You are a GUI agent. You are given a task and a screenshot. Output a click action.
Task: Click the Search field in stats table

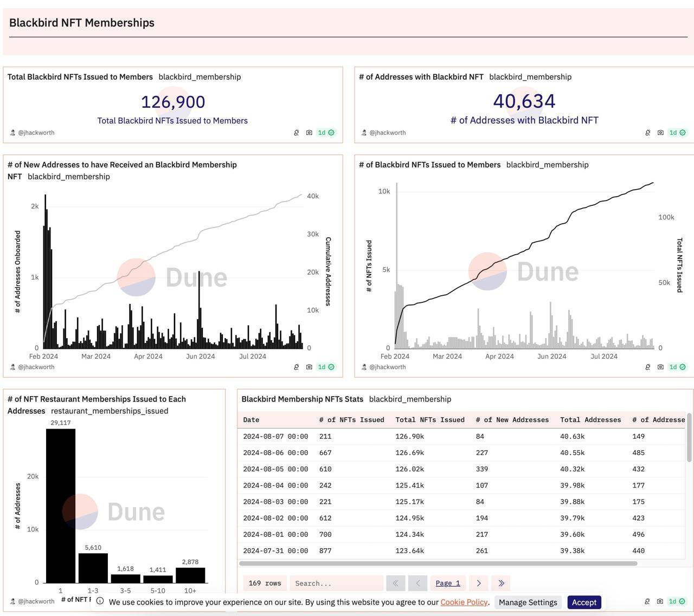[337, 583]
